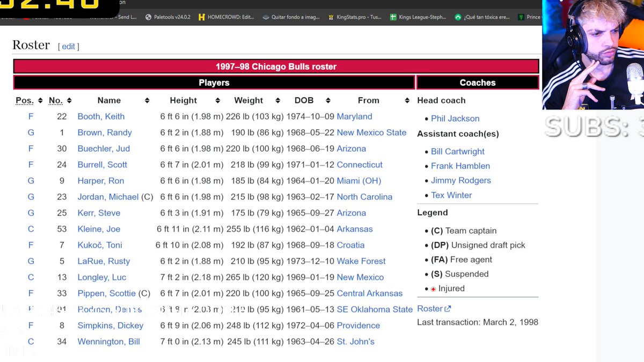This screenshot has width=644, height=362.
Task: Open Kukoč, Toni player page
Action: (x=100, y=245)
